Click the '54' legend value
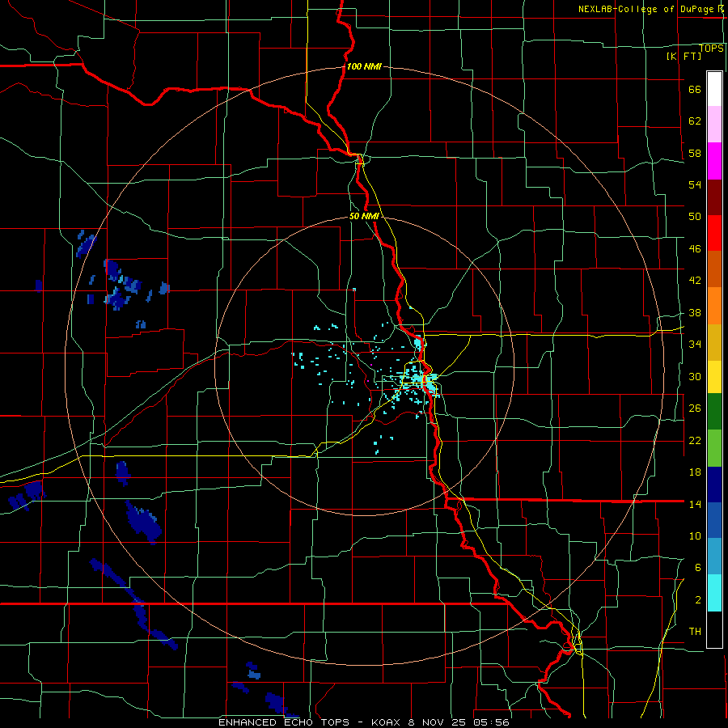728x728 pixels. tap(695, 184)
